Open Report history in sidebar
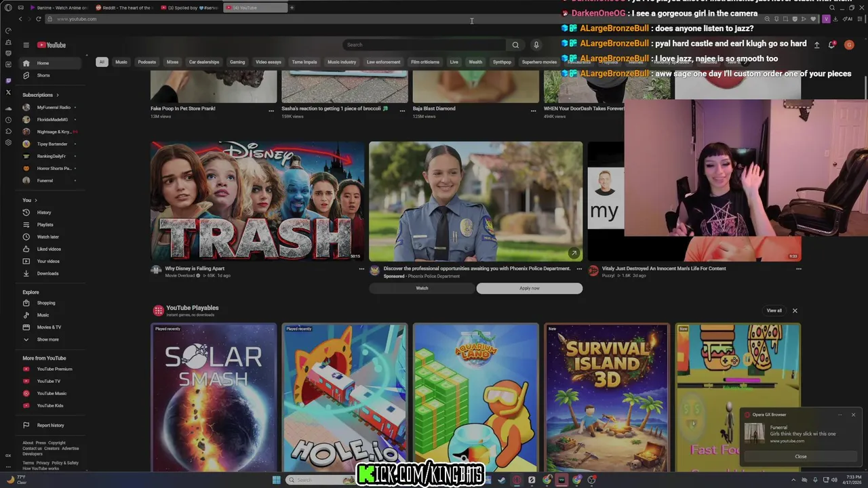 (49, 425)
